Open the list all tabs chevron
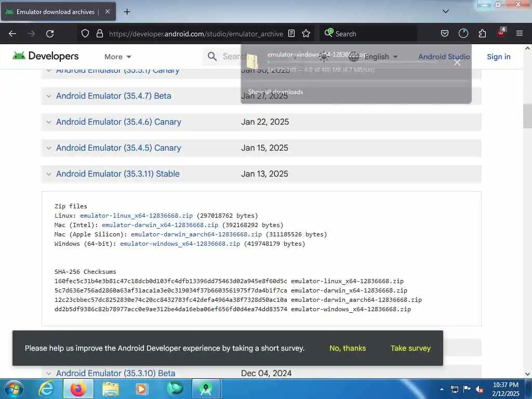532x399 pixels. pos(446,11)
